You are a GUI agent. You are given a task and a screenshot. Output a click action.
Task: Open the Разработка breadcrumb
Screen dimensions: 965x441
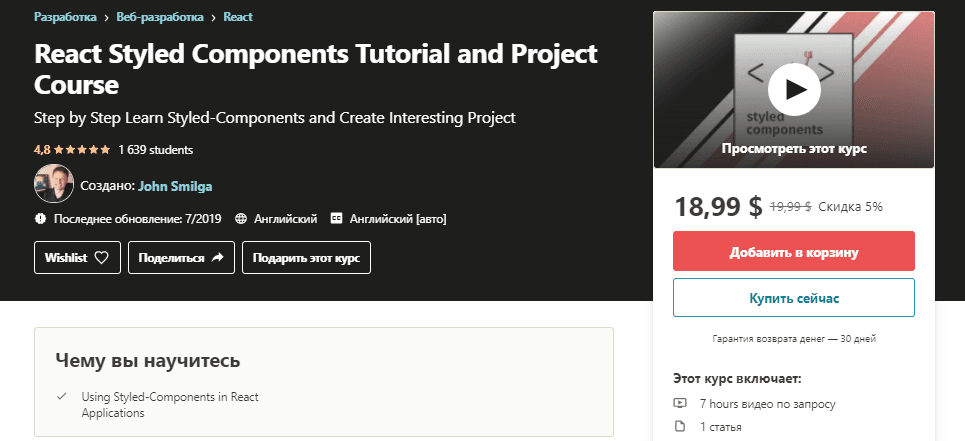pyautogui.click(x=65, y=17)
